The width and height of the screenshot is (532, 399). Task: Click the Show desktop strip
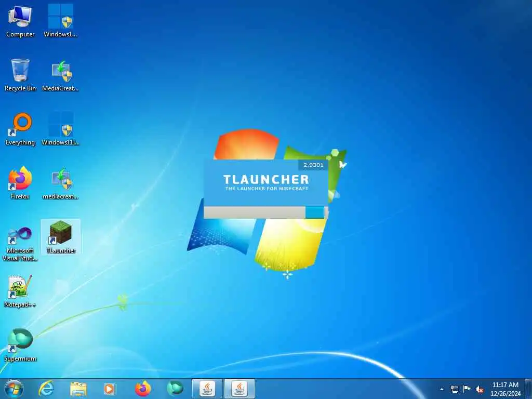[528, 389]
